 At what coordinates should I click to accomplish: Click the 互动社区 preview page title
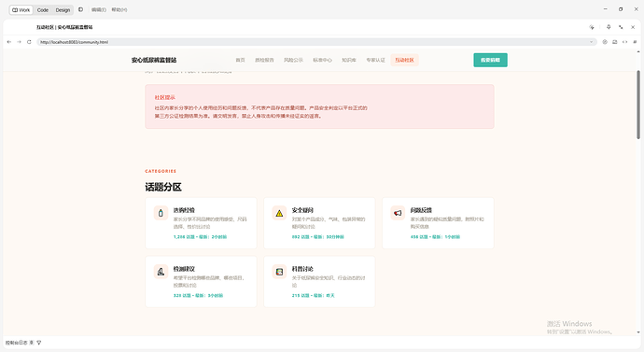coord(64,27)
